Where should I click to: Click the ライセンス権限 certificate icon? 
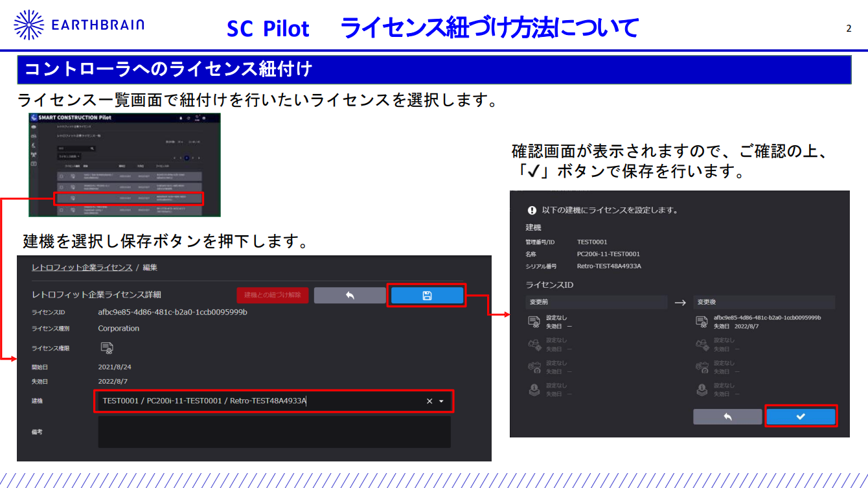(107, 348)
